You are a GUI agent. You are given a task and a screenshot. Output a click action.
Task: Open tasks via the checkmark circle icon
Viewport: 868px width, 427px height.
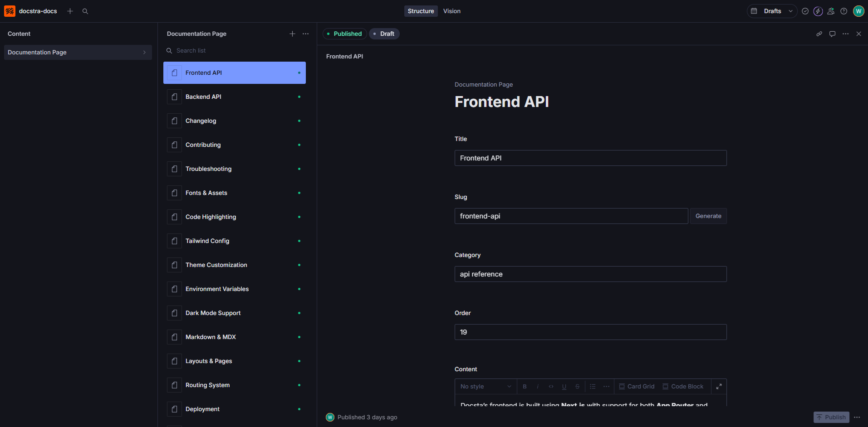pyautogui.click(x=805, y=11)
